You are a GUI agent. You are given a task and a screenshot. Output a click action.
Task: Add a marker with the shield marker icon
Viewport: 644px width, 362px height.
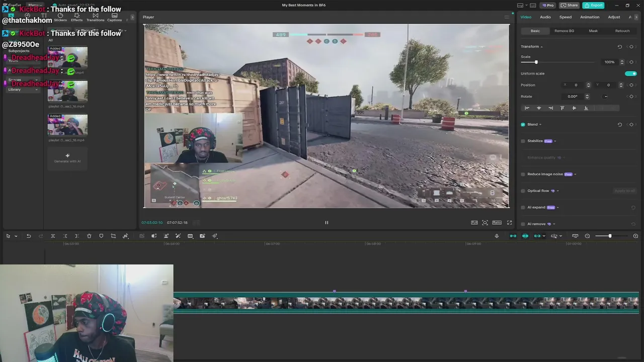(101, 236)
